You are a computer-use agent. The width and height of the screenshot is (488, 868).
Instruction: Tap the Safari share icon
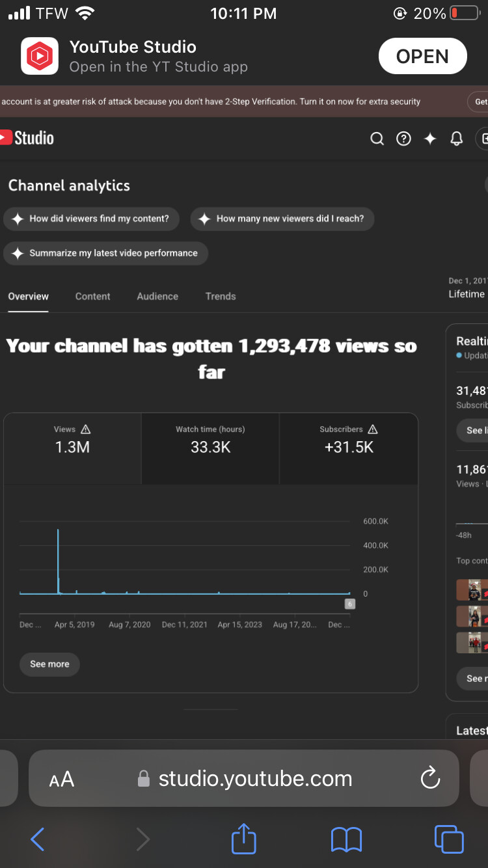click(244, 839)
